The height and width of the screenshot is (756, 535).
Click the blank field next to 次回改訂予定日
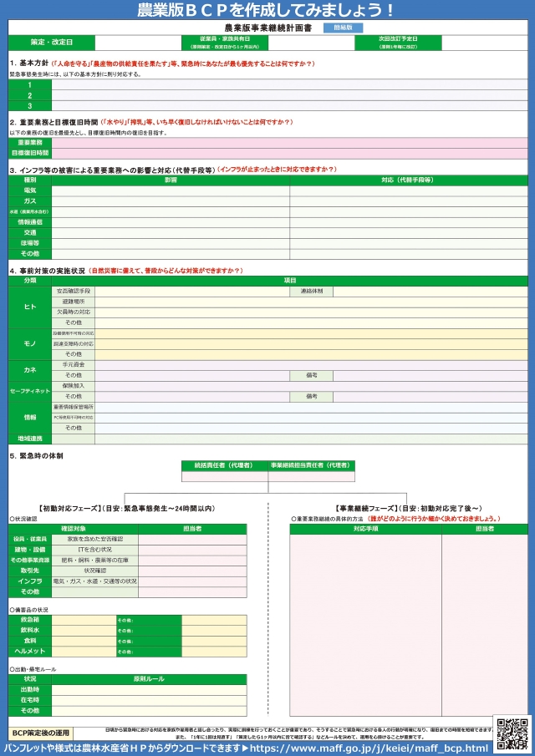(484, 43)
